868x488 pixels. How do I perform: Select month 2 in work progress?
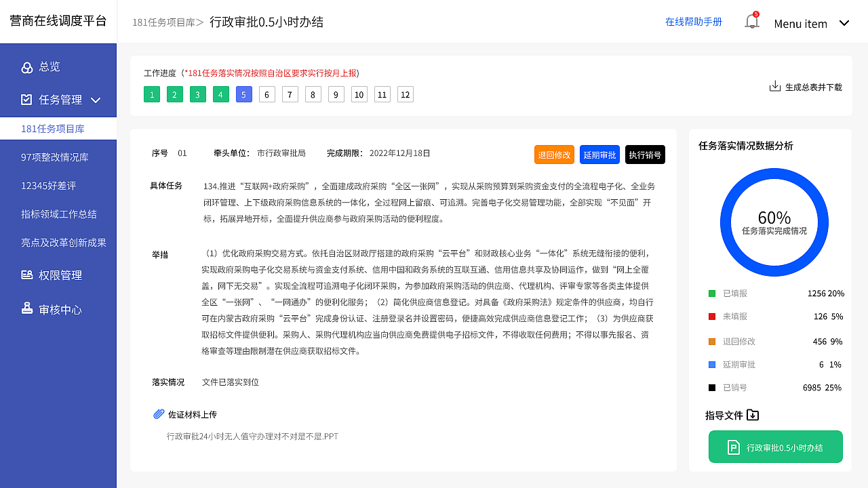[175, 94]
